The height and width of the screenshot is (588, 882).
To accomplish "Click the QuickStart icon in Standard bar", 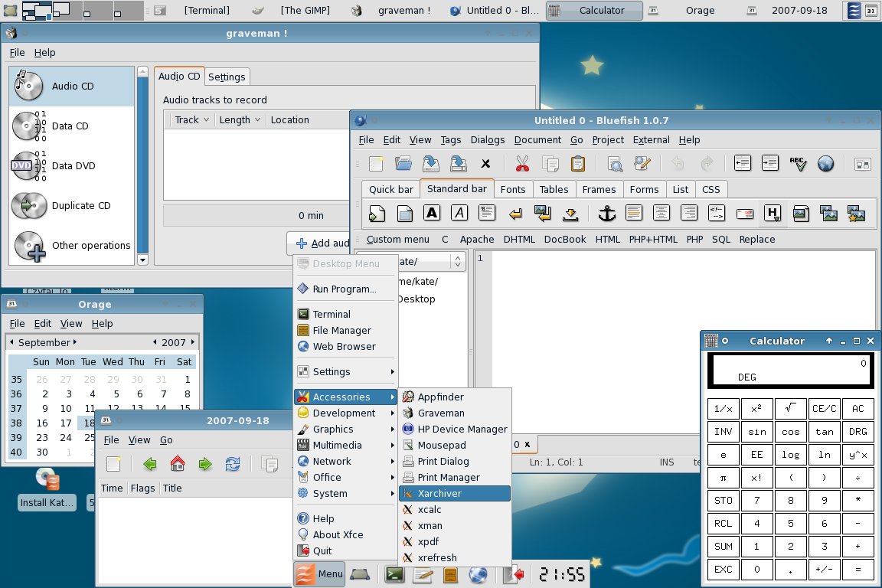I will 377,214.
